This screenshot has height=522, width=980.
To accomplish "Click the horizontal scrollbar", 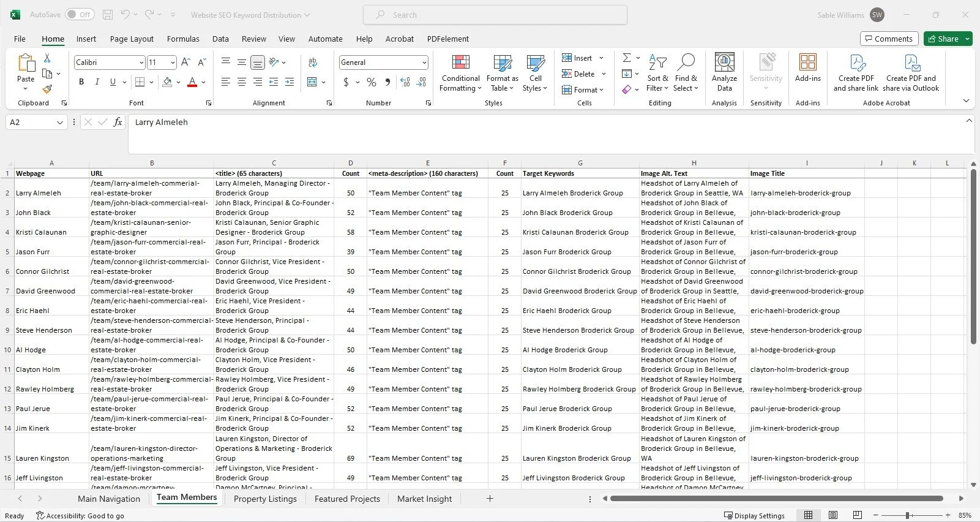I will (x=776, y=498).
